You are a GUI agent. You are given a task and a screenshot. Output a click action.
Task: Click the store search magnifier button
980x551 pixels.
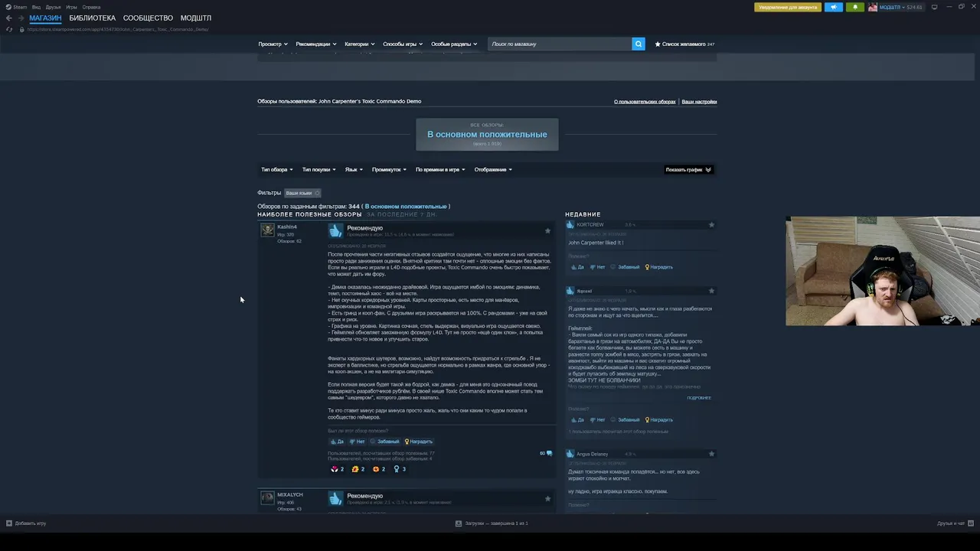click(639, 44)
